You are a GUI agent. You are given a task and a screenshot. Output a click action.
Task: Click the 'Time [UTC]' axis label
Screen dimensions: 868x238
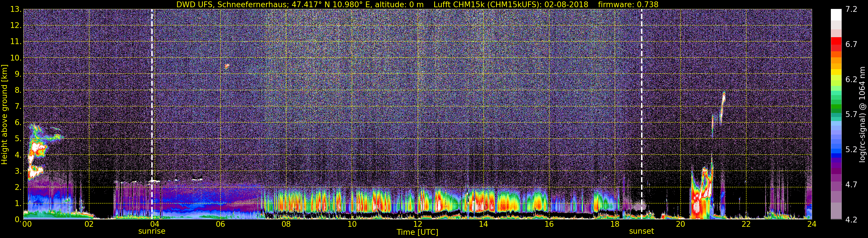417,232
